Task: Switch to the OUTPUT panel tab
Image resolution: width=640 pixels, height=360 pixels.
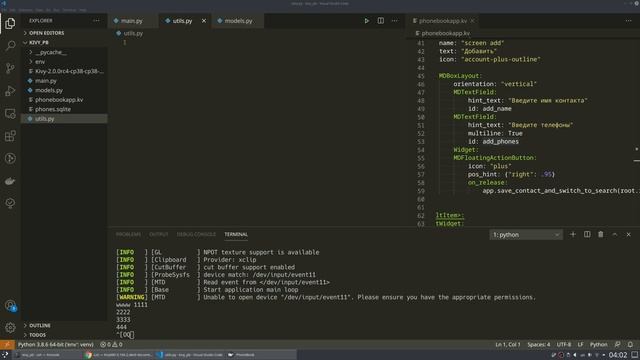Action: [x=158, y=234]
